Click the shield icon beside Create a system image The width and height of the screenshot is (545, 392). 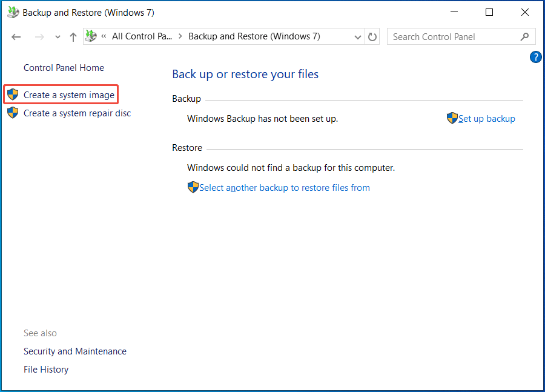(12, 94)
